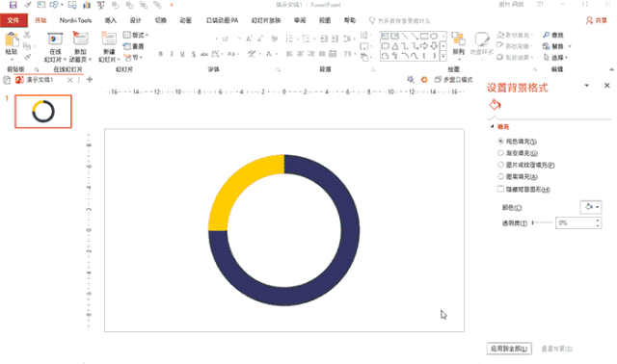Click the Share (共享) button
617x364 pixels.
(x=596, y=20)
